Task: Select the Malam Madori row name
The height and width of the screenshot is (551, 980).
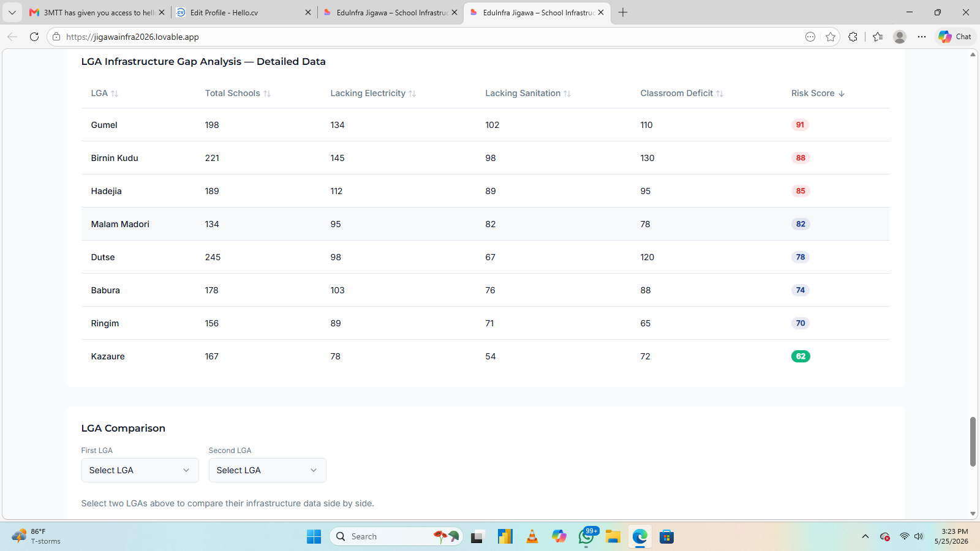Action: point(120,224)
